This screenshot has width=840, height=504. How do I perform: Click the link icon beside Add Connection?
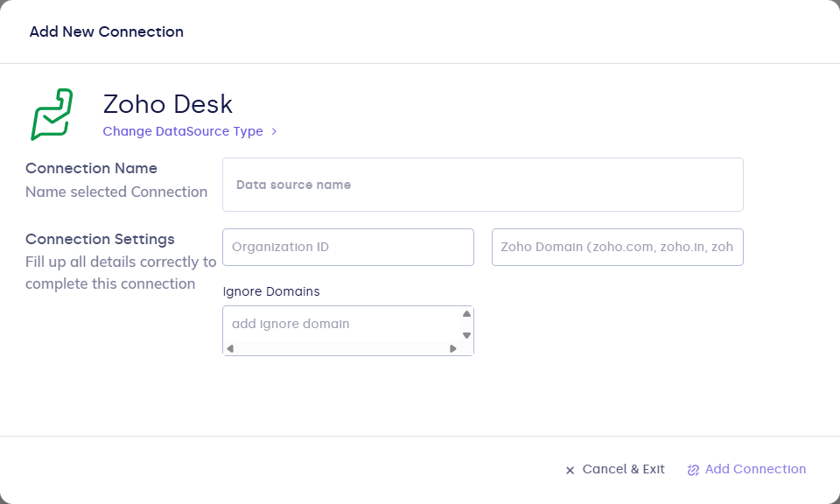click(693, 470)
